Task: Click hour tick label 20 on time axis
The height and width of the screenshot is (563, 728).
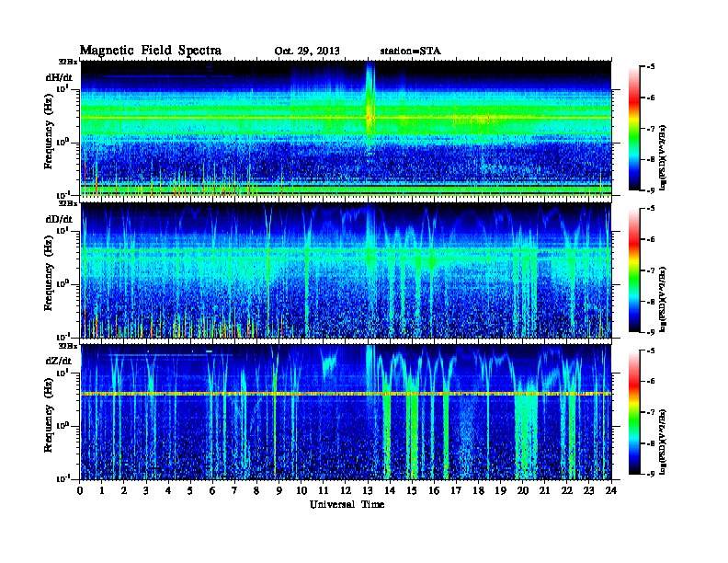Action: [x=523, y=490]
